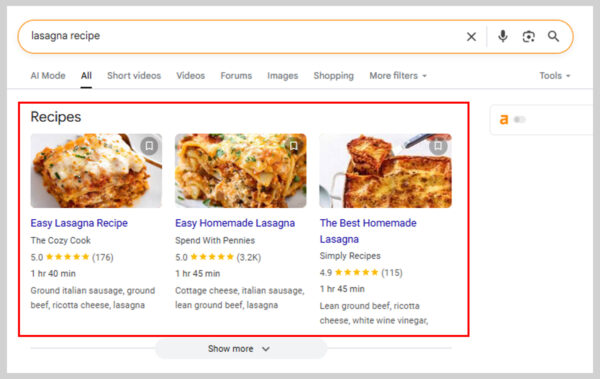Click The Cozy Cook source name
Screen dimensions: 600x379
pos(60,240)
